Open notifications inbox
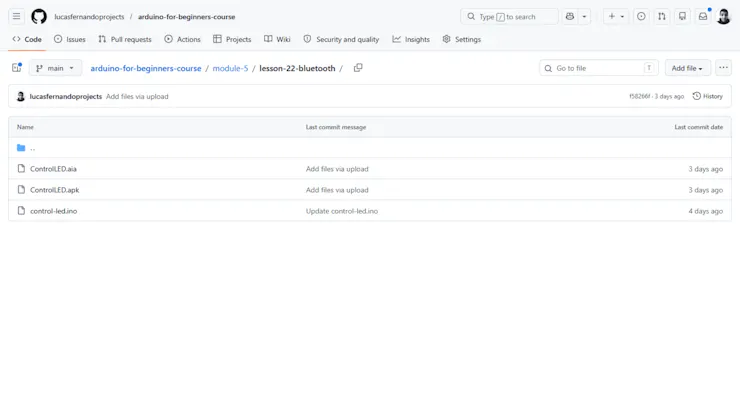Viewport: 740px width, 416px height. [x=703, y=17]
